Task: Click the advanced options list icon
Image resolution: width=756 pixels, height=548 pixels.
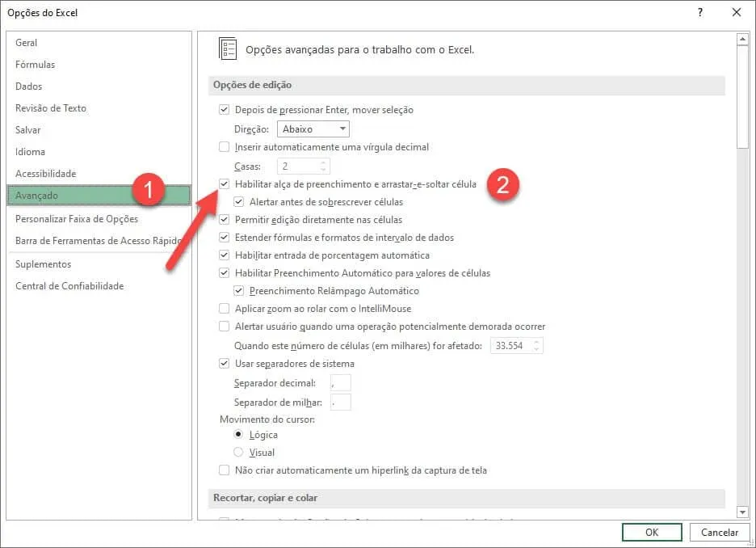Action: 228,48
